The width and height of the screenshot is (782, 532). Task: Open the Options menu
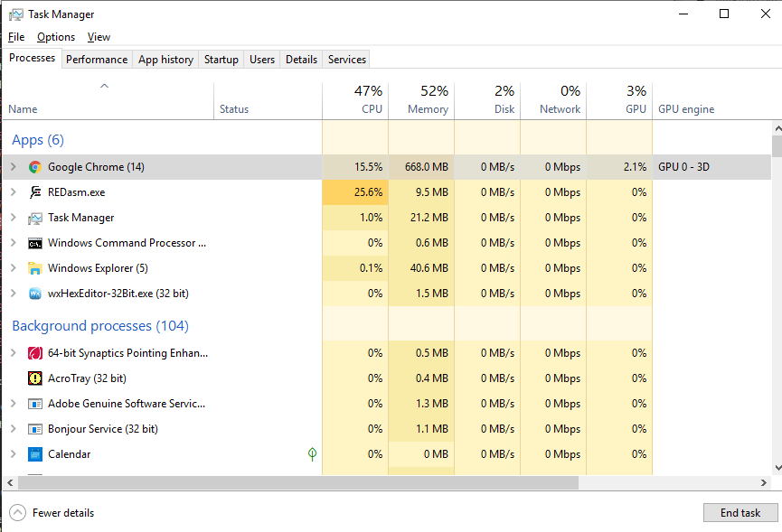coord(56,37)
